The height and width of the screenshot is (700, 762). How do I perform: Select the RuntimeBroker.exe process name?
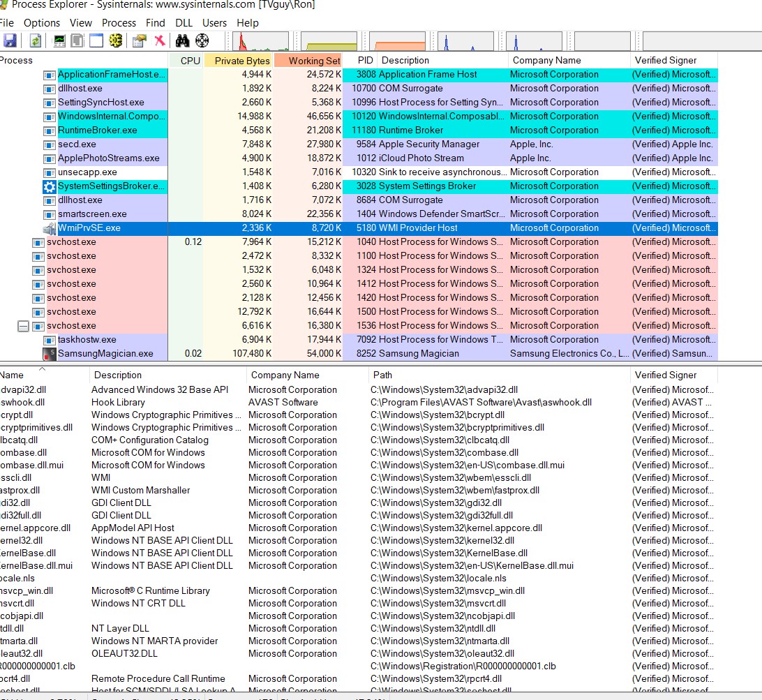coord(98,131)
